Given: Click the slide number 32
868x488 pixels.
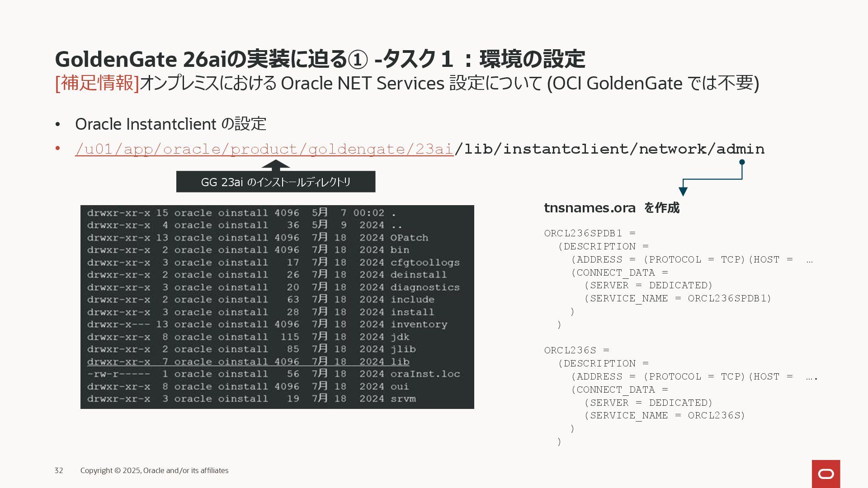Looking at the screenshot, I should (x=59, y=470).
